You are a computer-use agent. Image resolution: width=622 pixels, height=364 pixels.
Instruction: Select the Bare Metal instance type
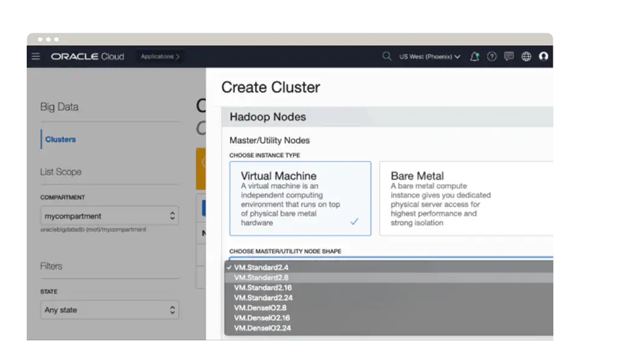[x=465, y=198]
